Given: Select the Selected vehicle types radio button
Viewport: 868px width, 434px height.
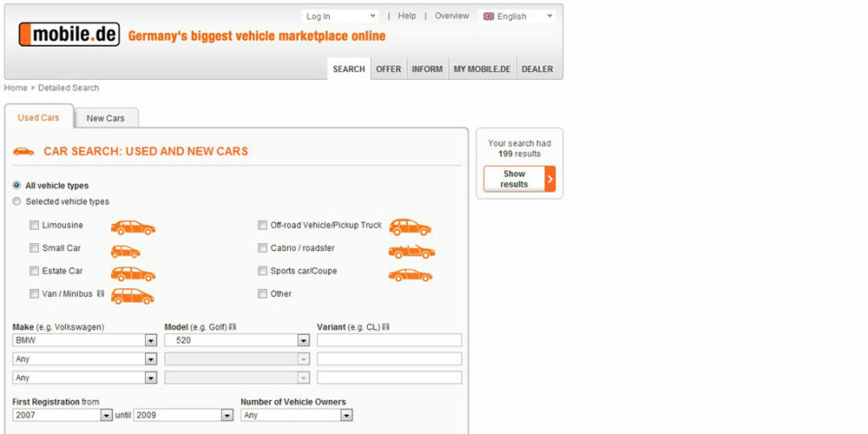Looking at the screenshot, I should click(16, 201).
